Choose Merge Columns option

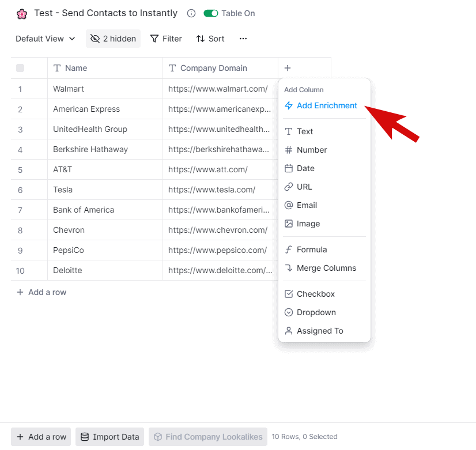click(x=324, y=269)
